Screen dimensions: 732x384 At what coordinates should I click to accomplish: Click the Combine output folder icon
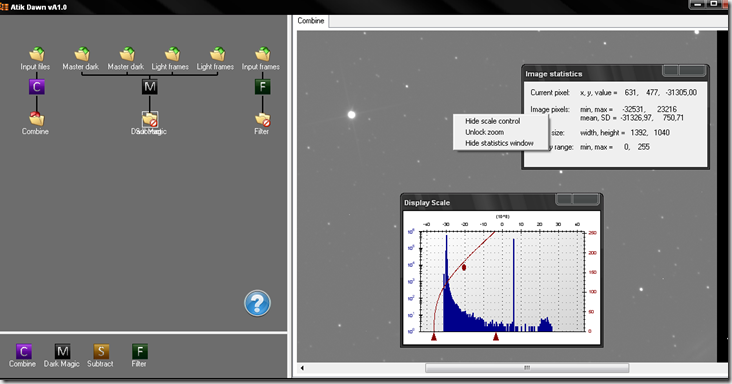(x=36, y=119)
